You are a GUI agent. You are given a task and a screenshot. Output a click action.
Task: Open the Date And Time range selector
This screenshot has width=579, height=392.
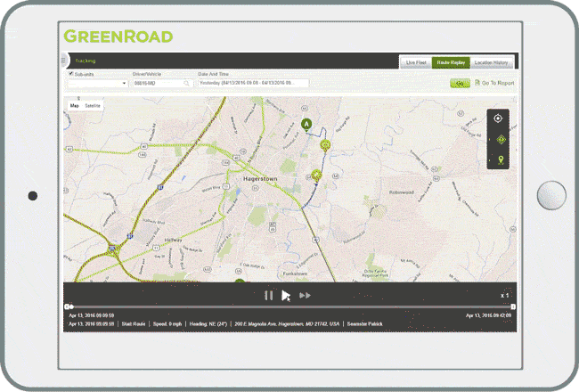(252, 83)
